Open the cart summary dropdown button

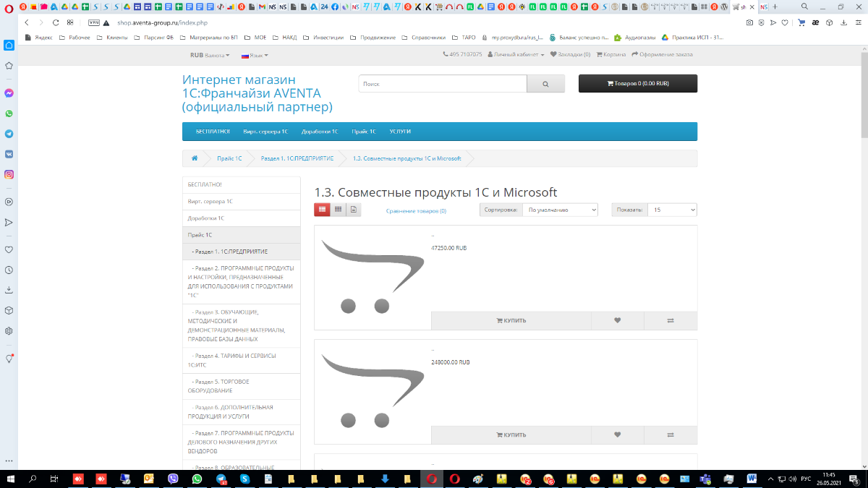[x=638, y=84]
